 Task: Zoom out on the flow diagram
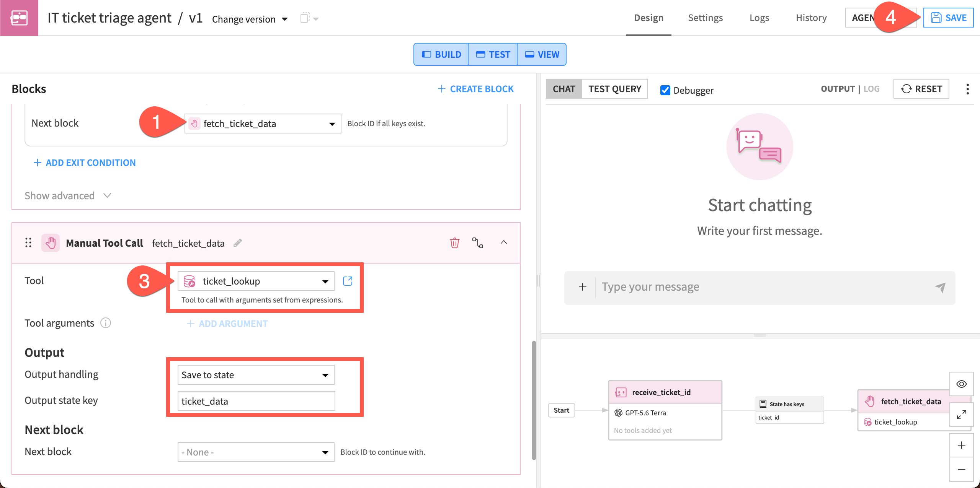click(x=961, y=469)
